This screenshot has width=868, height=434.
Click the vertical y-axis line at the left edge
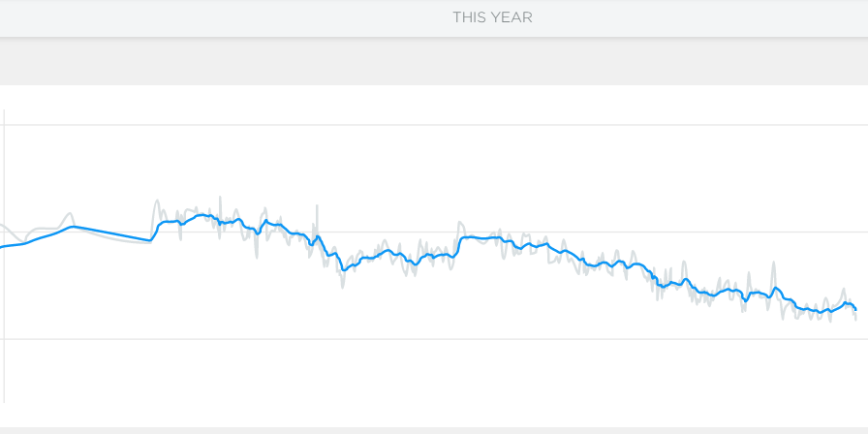coord(5,256)
